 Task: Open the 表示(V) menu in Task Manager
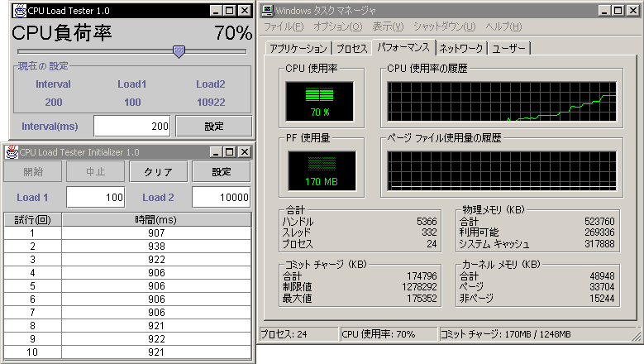(x=388, y=26)
